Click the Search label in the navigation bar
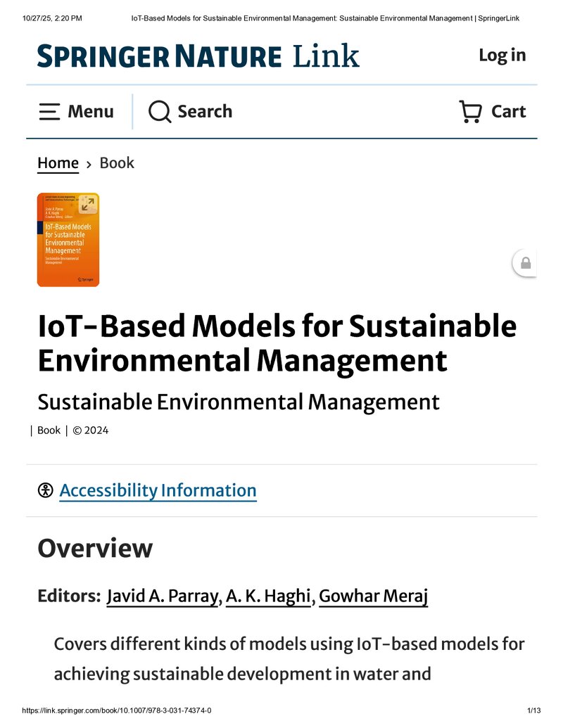 205,112
